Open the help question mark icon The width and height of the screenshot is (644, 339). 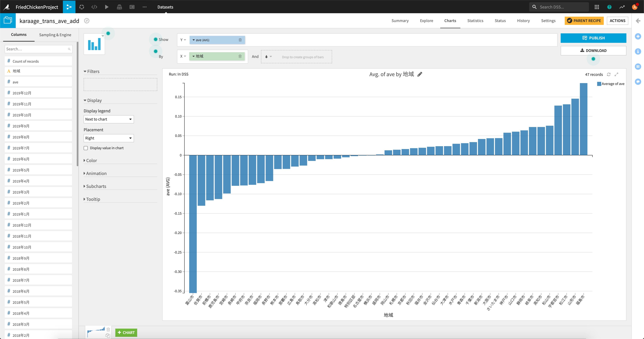coord(609,7)
